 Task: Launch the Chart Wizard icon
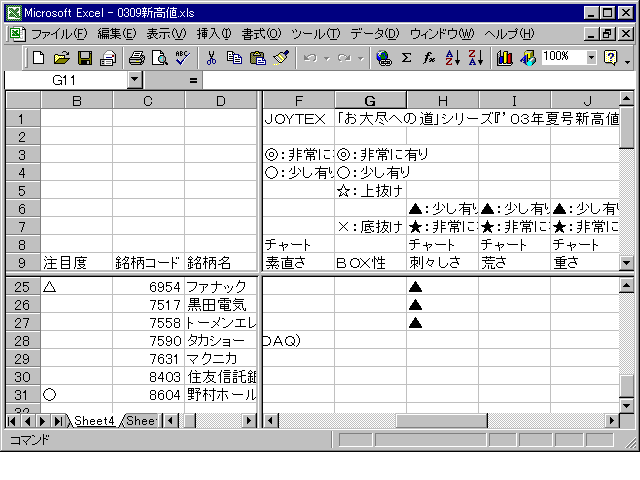pos(504,58)
